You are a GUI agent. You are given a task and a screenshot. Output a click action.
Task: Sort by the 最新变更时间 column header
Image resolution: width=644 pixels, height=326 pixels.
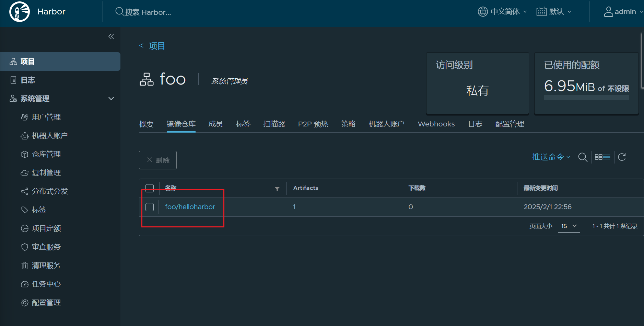541,188
